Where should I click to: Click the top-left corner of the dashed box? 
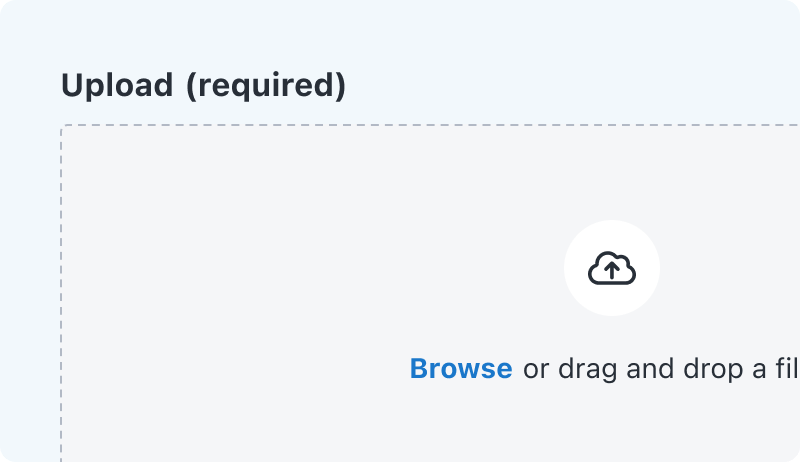click(63, 127)
